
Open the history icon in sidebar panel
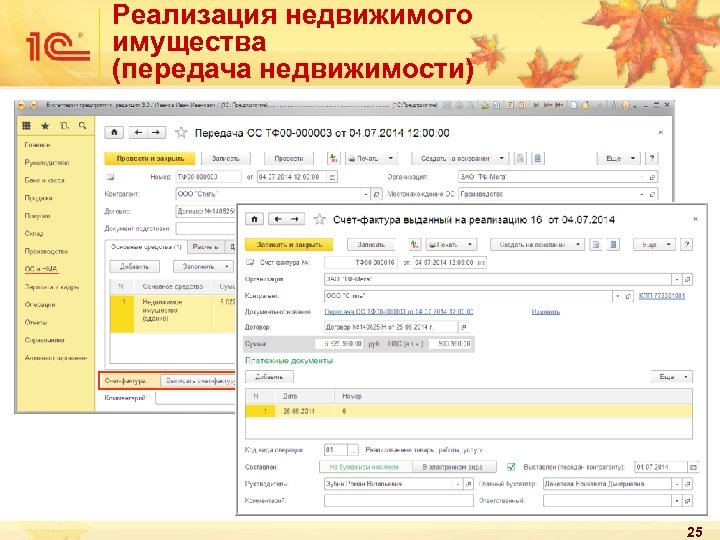[x=64, y=125]
